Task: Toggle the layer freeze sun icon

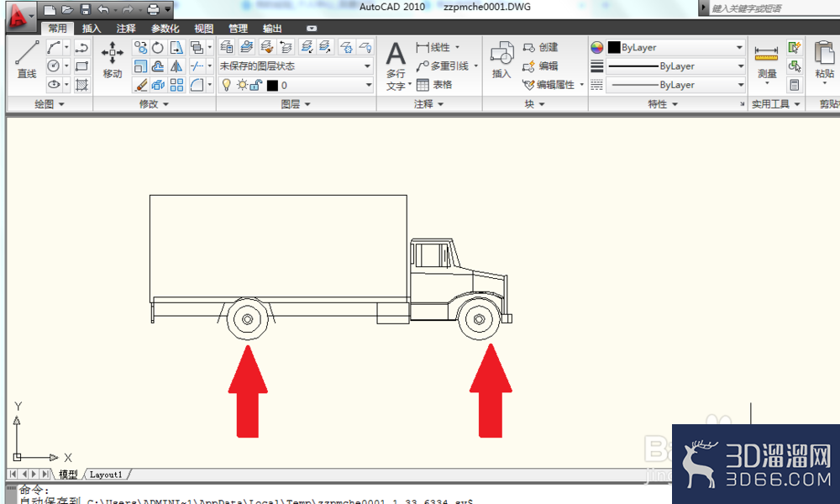Action: pos(242,85)
